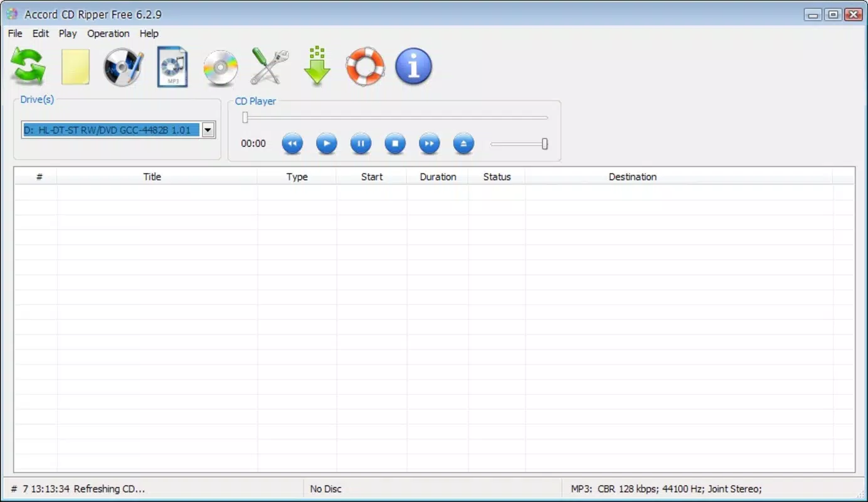Maximize the Accord CD Ripper window
This screenshot has height=502, width=868.
pyautogui.click(x=834, y=14)
